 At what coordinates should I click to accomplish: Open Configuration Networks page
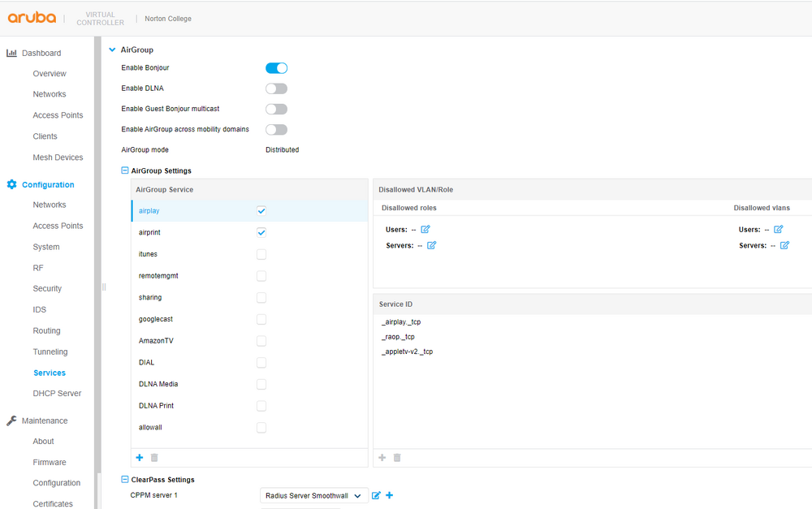coord(50,205)
